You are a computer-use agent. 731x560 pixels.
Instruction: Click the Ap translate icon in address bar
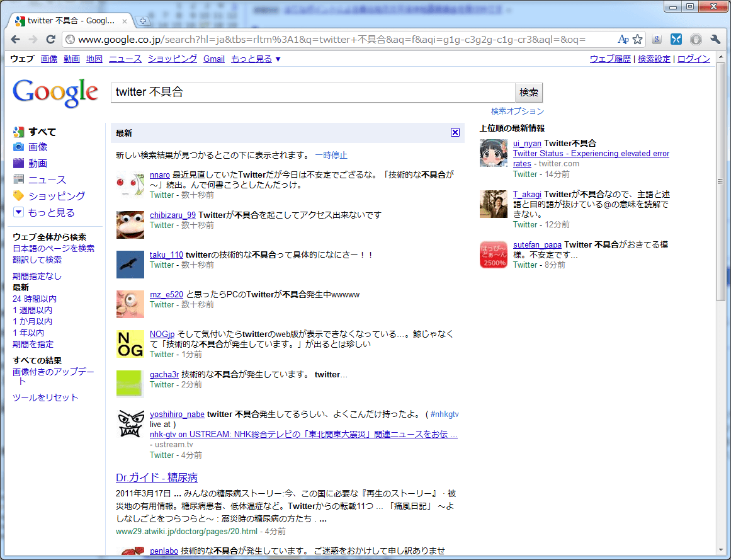point(623,39)
